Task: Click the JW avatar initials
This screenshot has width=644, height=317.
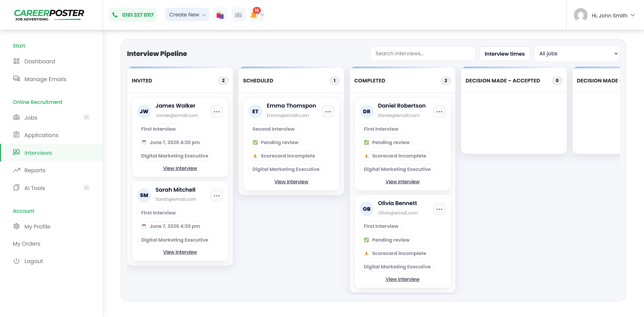Action: pyautogui.click(x=144, y=111)
